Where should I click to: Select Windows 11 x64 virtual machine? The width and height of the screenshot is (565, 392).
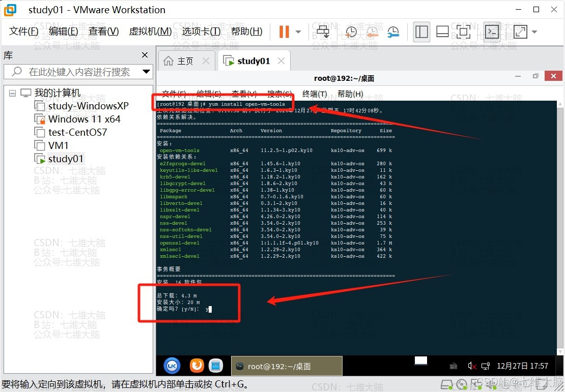pyautogui.click(x=84, y=119)
